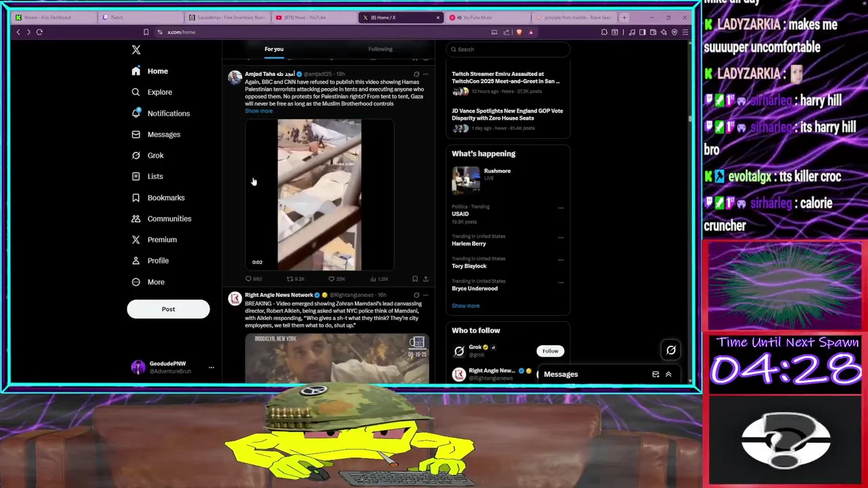
Task: Open Profile in the sidebar
Action: (150, 260)
